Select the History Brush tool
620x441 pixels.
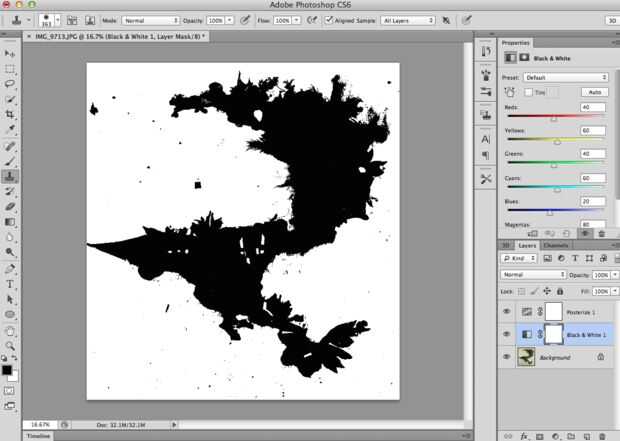click(x=10, y=192)
